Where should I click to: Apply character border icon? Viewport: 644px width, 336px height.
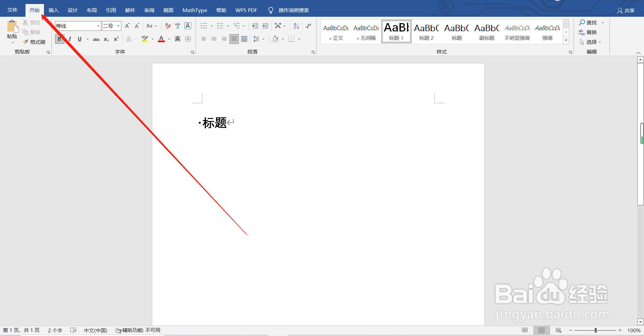[x=188, y=26]
